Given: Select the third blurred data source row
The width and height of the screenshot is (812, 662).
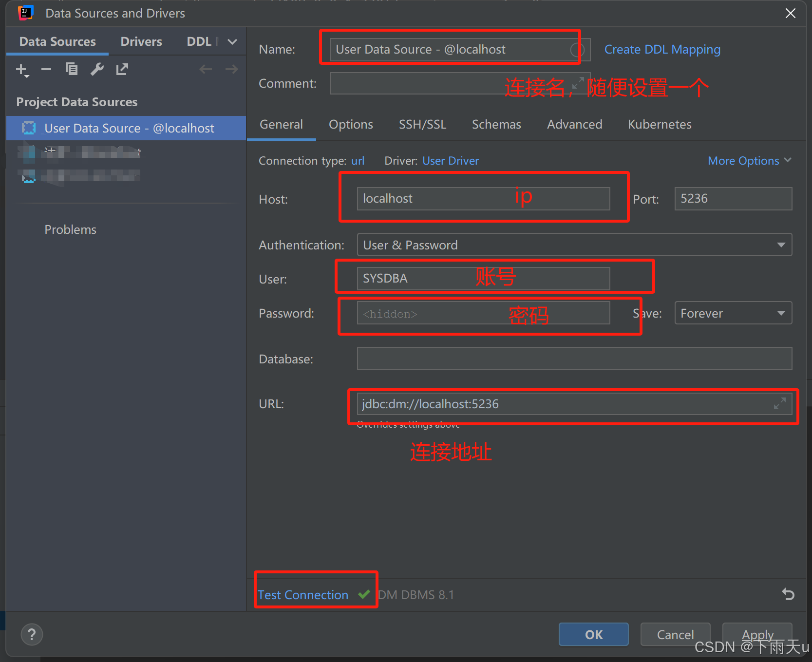Looking at the screenshot, I should [x=126, y=175].
